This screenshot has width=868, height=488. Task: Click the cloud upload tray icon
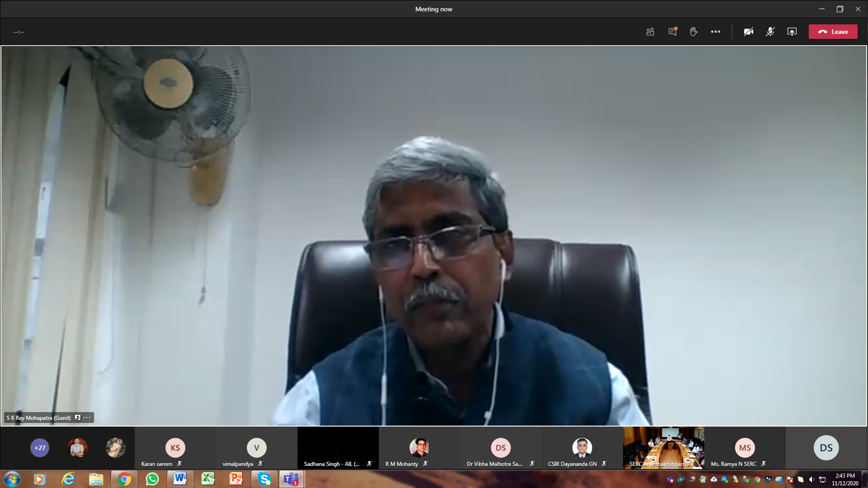click(714, 479)
